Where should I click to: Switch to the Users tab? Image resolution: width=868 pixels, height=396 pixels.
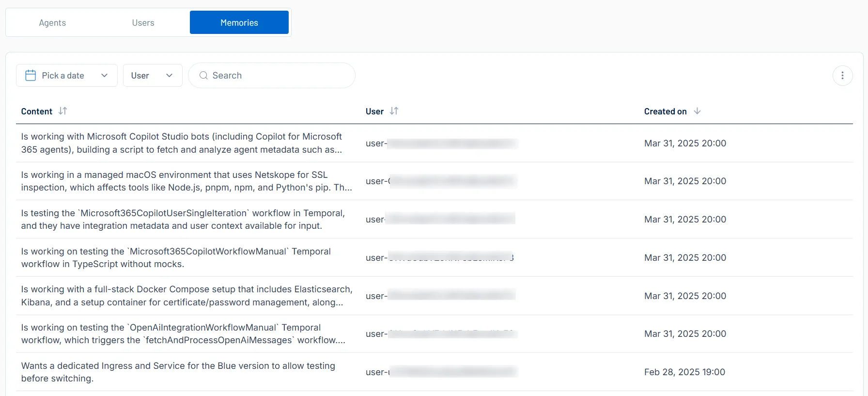(x=143, y=23)
